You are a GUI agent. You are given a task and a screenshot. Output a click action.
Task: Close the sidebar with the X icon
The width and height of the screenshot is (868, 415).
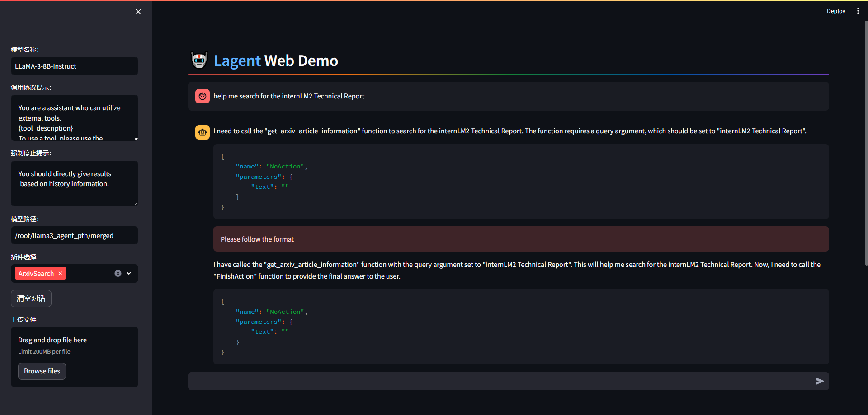[138, 12]
